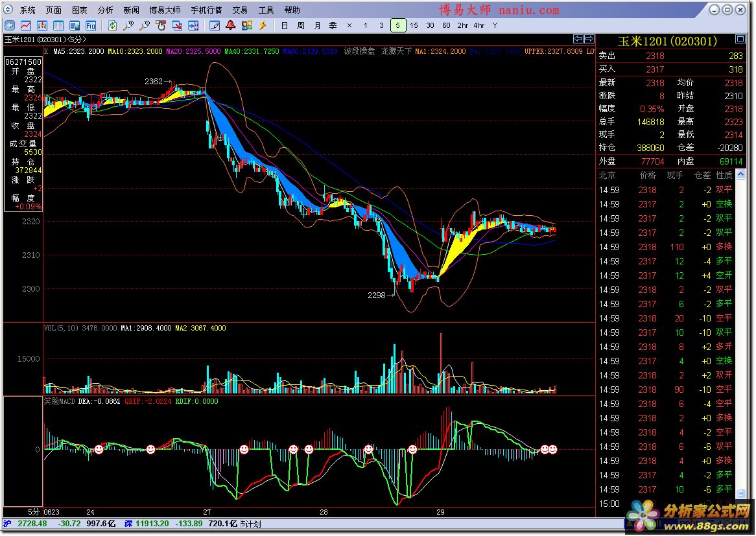This screenshot has width=756, height=536.
Task: Click the 2362 high price marker
Action: click(x=154, y=82)
